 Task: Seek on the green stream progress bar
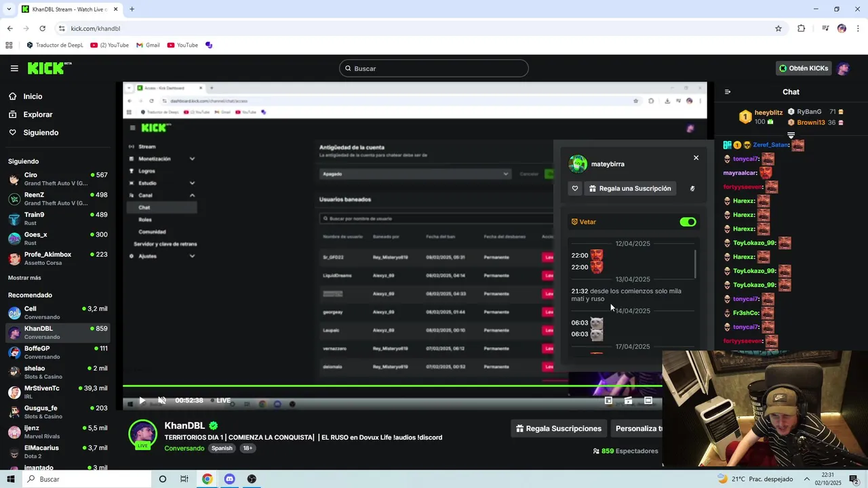[x=392, y=386]
